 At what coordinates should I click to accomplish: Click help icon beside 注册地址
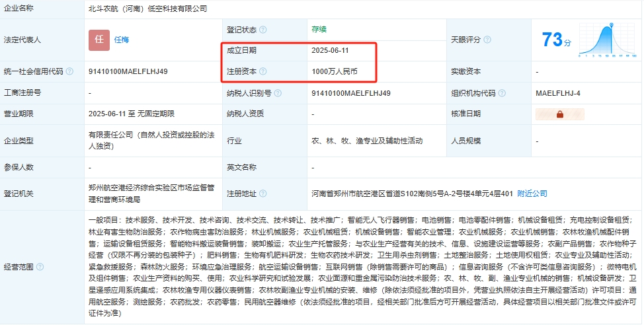point(263,194)
